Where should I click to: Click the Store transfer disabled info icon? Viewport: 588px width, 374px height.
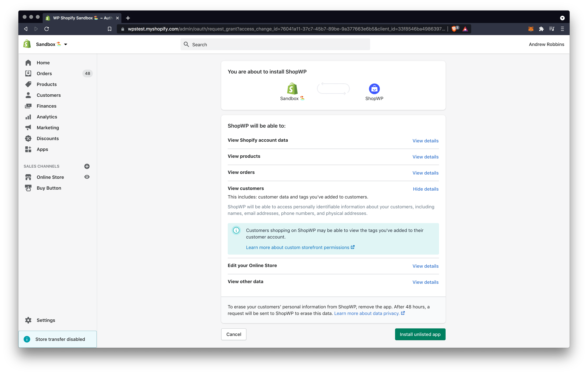[27, 339]
